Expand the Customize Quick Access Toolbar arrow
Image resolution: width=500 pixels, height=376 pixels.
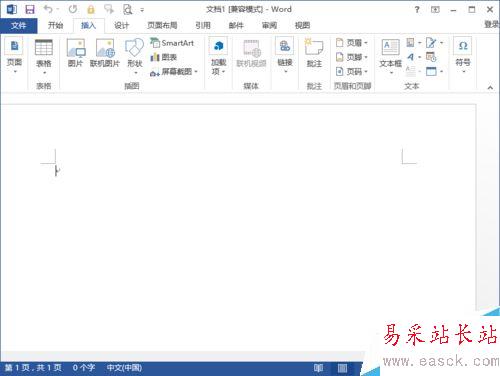tap(142, 10)
